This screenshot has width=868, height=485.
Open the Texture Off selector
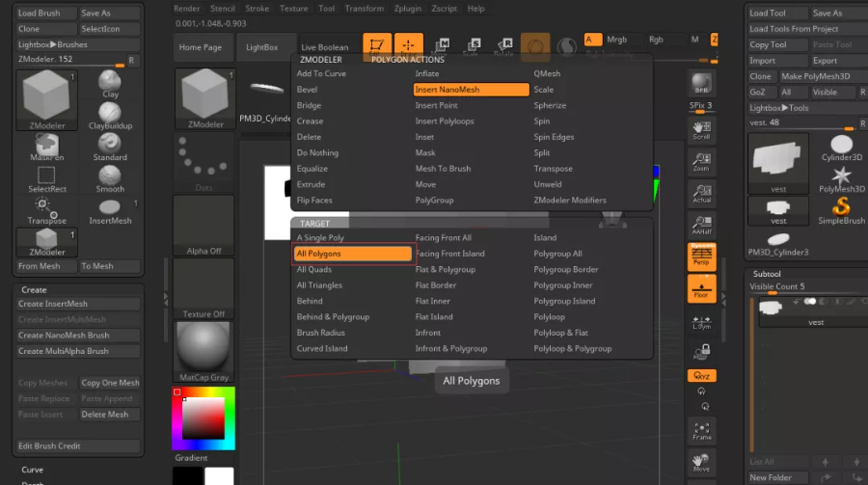[203, 288]
